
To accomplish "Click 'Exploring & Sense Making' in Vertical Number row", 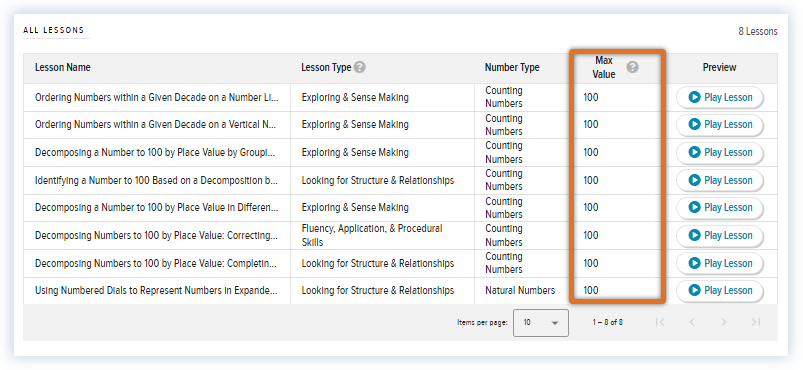I will tap(355, 125).
